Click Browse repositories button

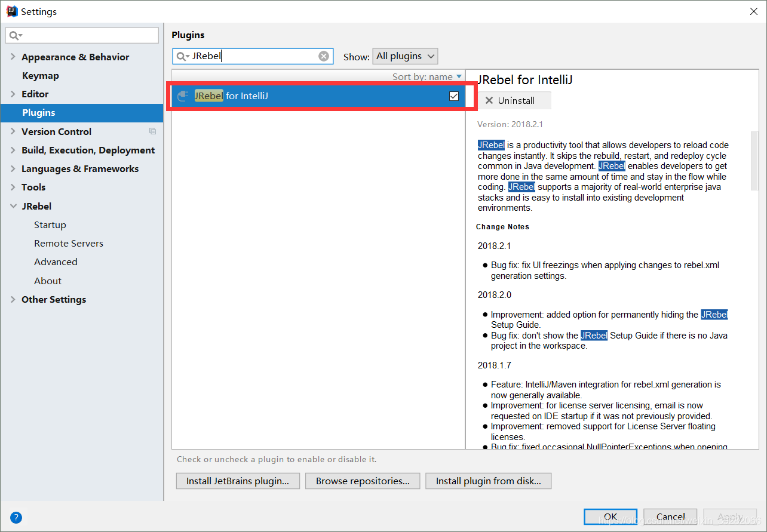click(x=363, y=481)
